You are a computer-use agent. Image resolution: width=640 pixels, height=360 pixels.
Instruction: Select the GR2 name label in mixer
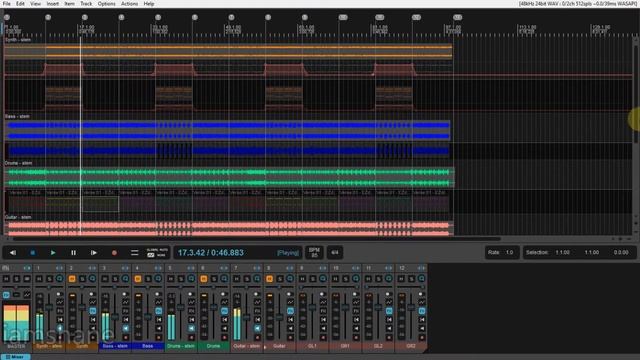click(x=411, y=346)
